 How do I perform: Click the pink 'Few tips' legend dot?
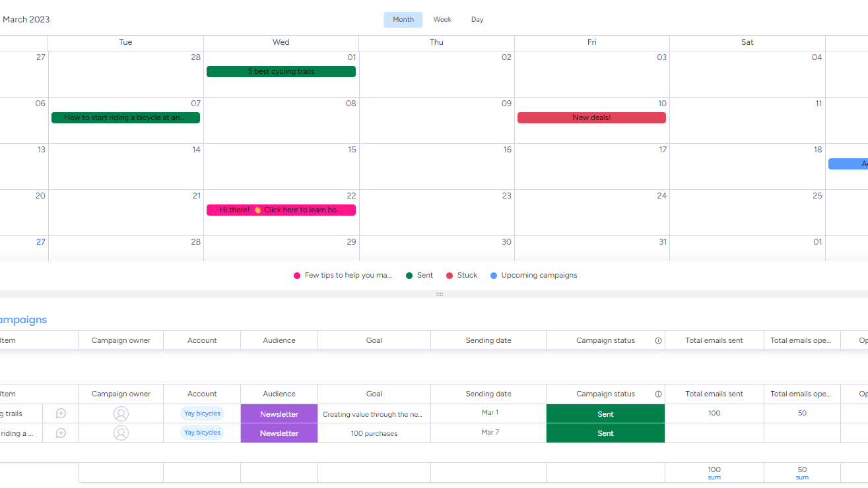point(298,275)
